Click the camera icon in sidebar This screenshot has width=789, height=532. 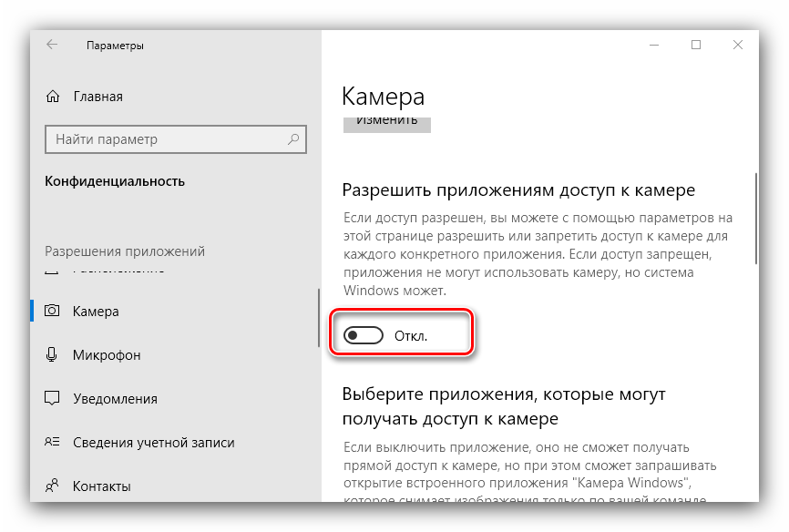click(53, 312)
